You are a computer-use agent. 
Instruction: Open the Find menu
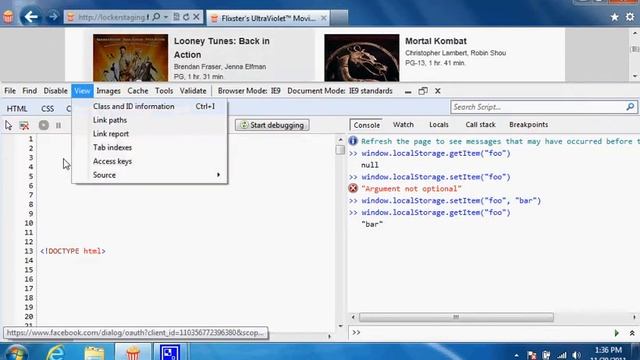(x=29, y=91)
